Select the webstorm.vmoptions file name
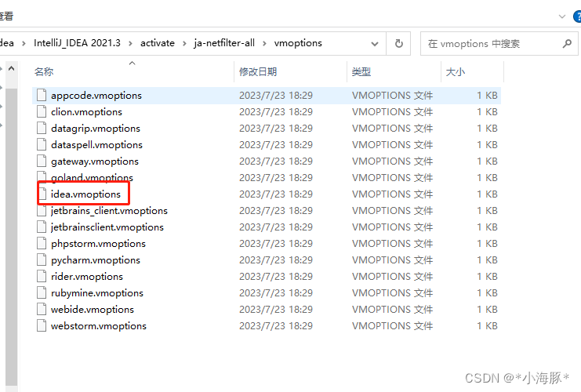Viewport: 581px width, 392px height. coord(99,326)
